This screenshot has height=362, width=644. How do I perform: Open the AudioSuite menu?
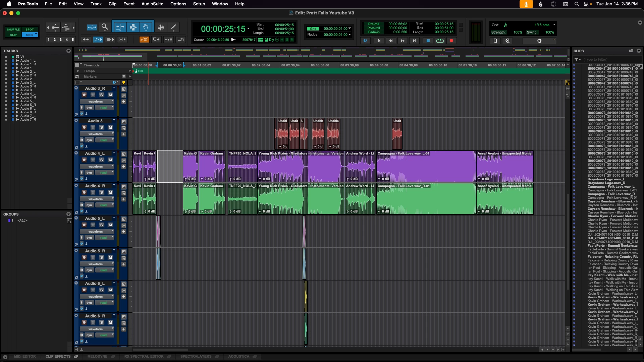click(152, 4)
